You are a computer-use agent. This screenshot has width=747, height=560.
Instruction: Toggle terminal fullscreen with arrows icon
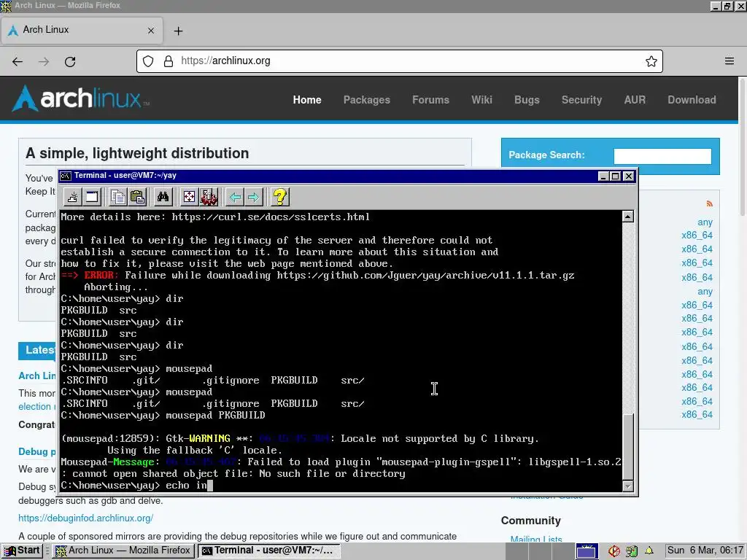click(x=189, y=197)
